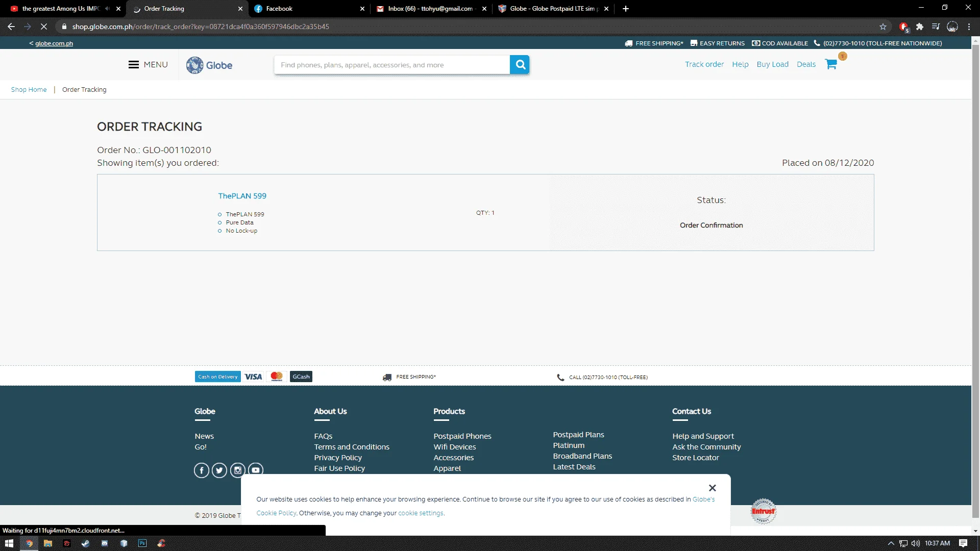Open a new browser tab

(626, 9)
